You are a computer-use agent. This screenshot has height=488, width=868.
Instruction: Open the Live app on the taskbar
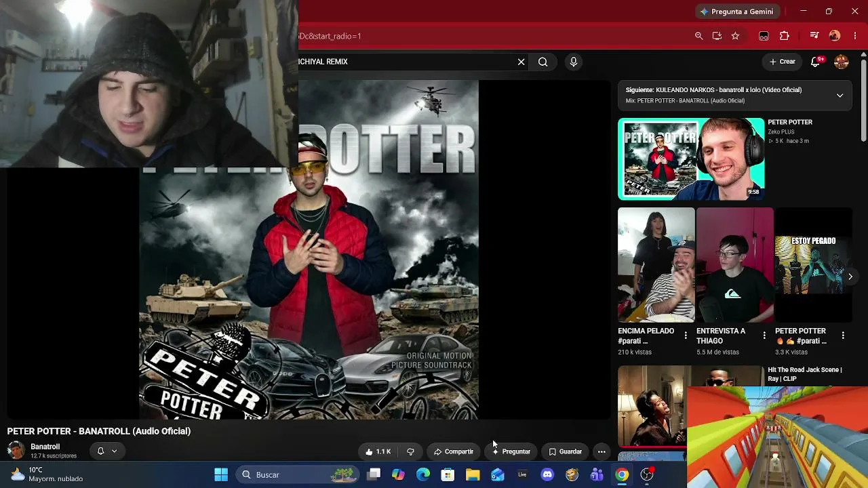pos(522,475)
